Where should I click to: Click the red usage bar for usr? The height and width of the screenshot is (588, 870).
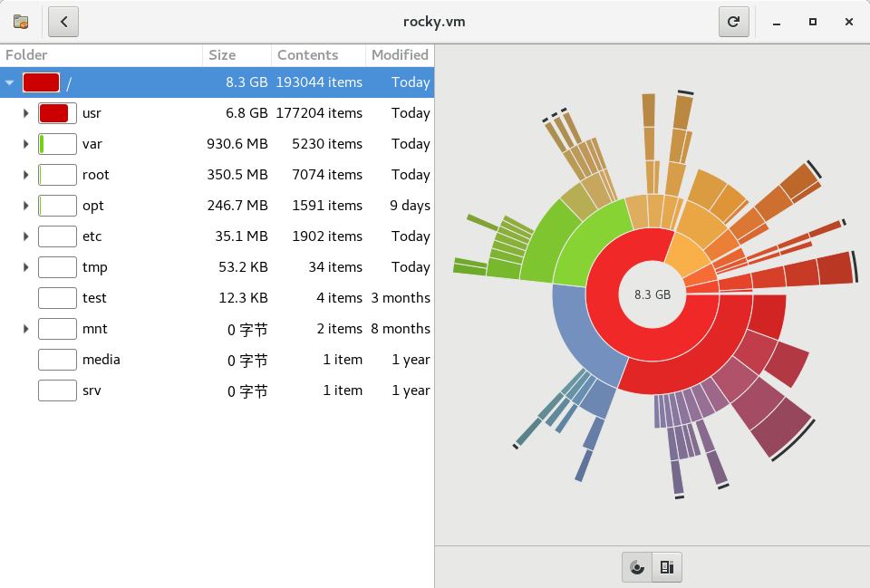(56, 113)
